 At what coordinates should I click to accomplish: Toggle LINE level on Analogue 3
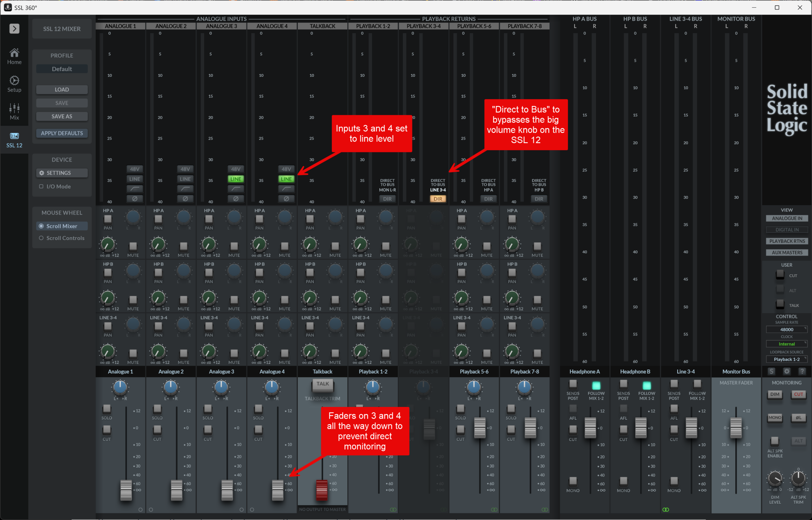pos(236,179)
